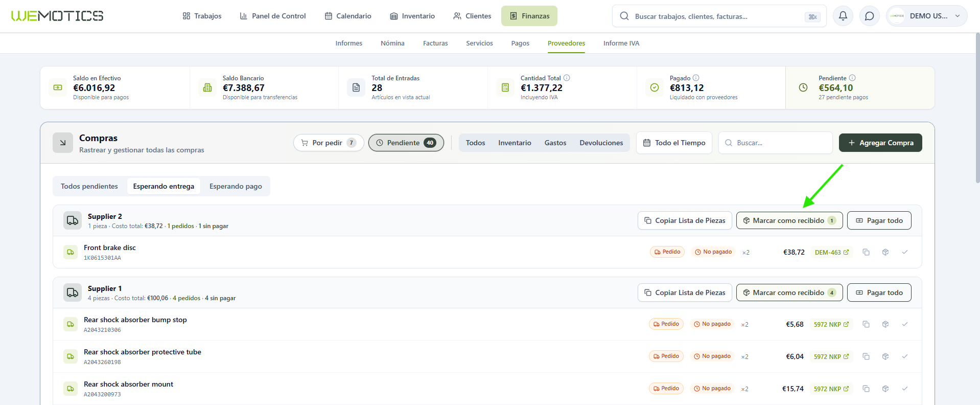Open the Todo el Tiempo date range picker
The image size is (980, 405).
pos(674,143)
